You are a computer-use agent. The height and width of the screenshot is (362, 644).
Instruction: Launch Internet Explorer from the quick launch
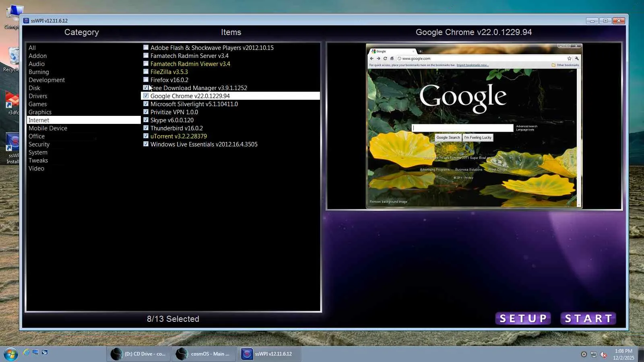coord(26,352)
